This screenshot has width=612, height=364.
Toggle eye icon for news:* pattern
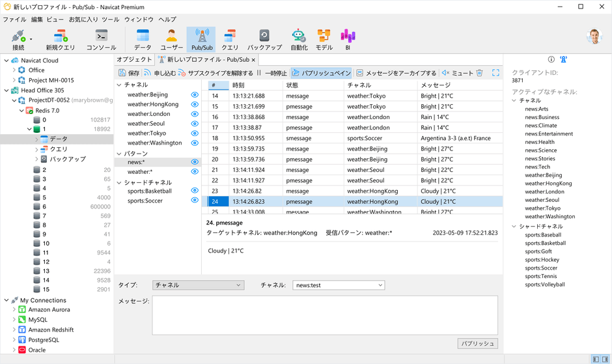[194, 162]
